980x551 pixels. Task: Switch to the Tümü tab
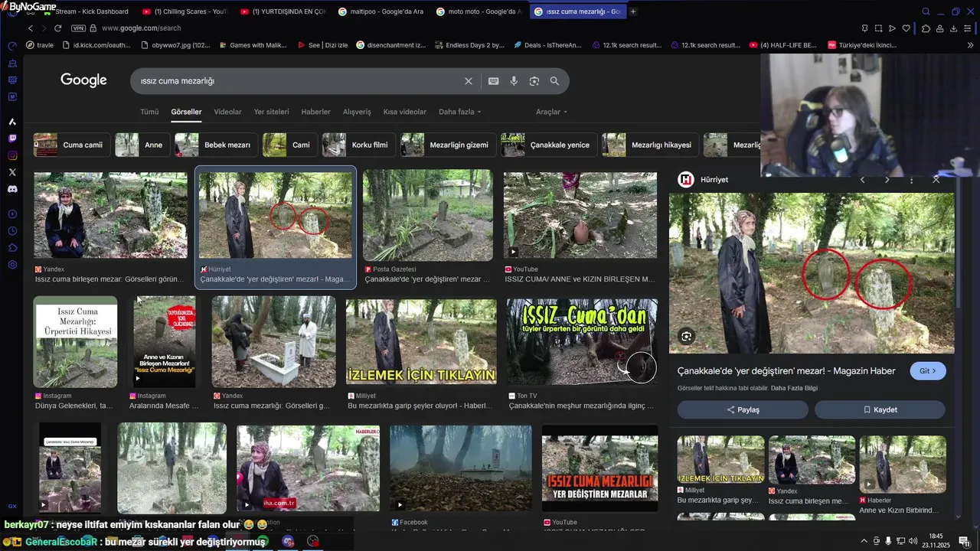(149, 112)
